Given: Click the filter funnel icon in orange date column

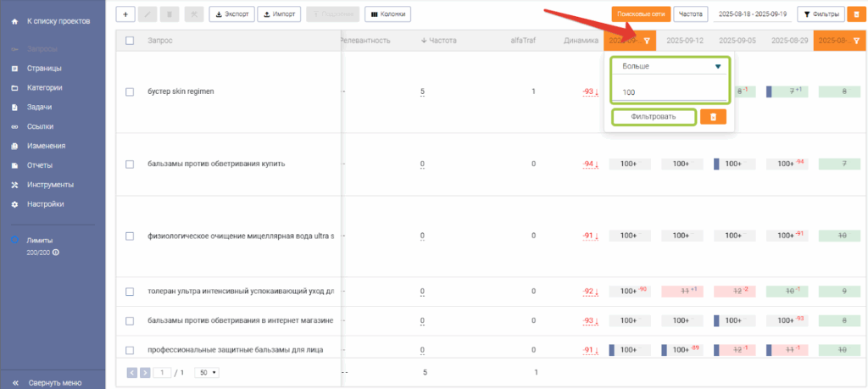Looking at the screenshot, I should pyautogui.click(x=647, y=41).
